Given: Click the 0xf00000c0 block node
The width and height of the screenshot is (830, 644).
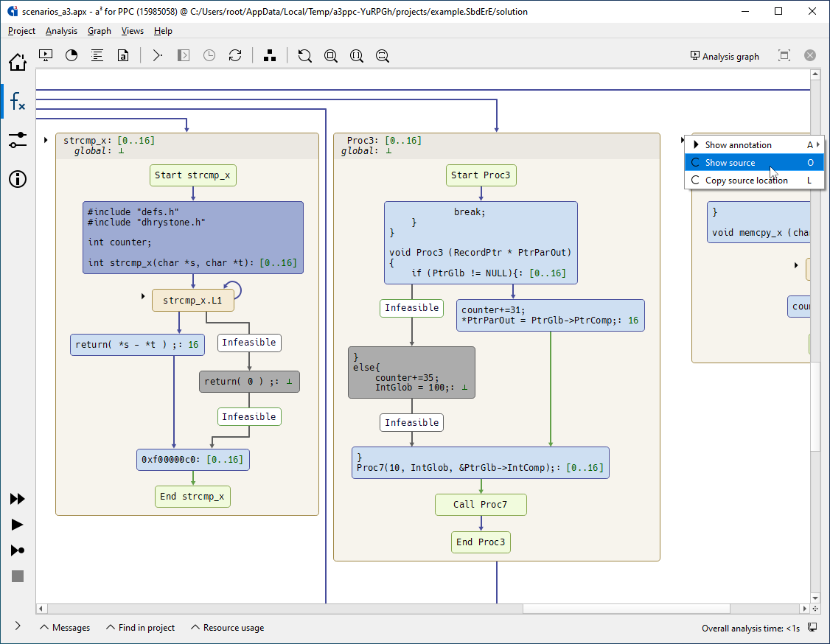Looking at the screenshot, I should coord(192,459).
